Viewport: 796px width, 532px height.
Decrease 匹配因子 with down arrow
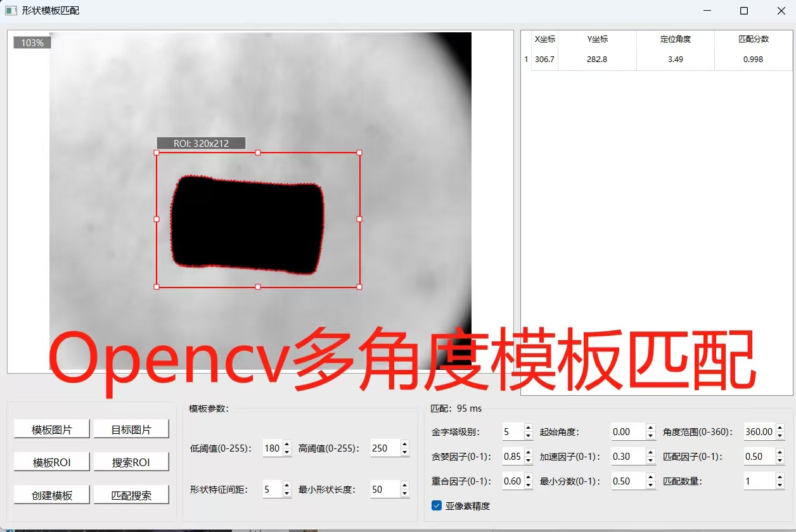click(780, 460)
